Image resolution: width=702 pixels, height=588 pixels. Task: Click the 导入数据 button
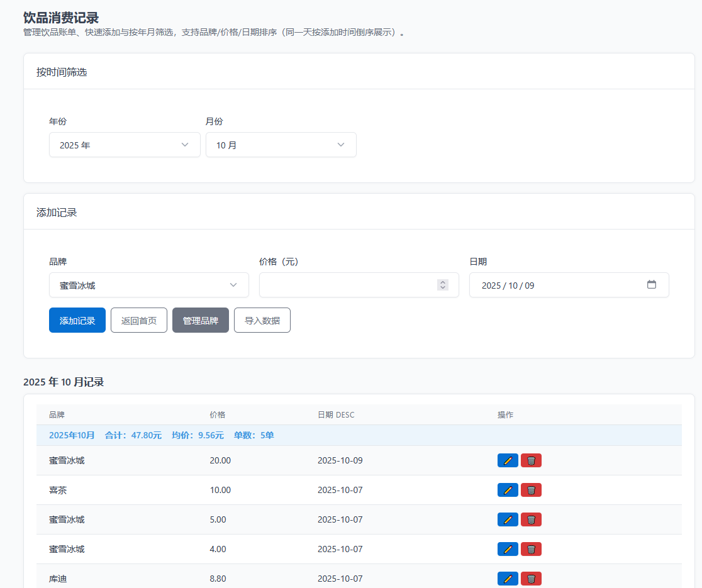tap(262, 320)
